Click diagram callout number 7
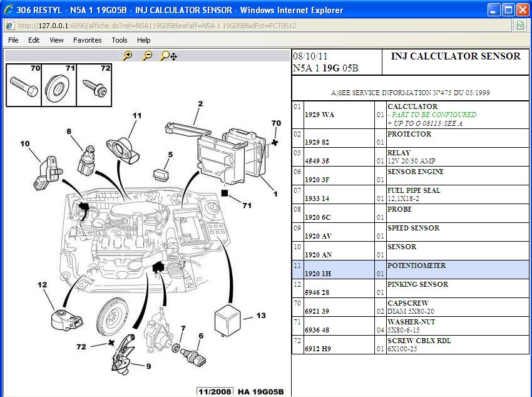532x397 pixels. 183,328
